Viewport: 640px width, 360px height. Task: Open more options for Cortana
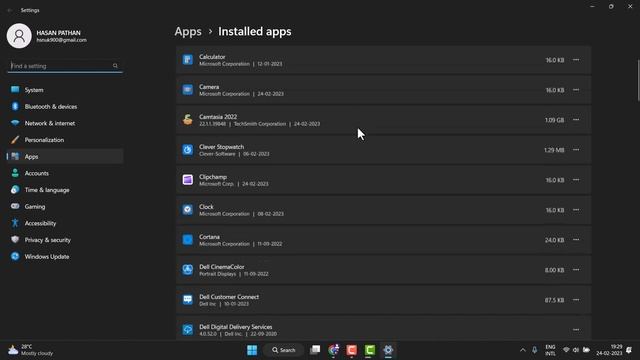[x=576, y=240]
